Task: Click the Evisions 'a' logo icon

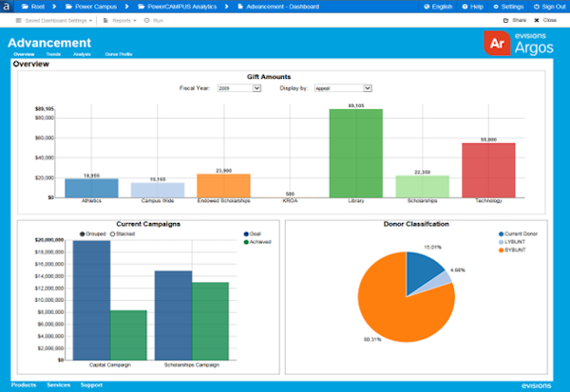Action: pyautogui.click(x=7, y=7)
